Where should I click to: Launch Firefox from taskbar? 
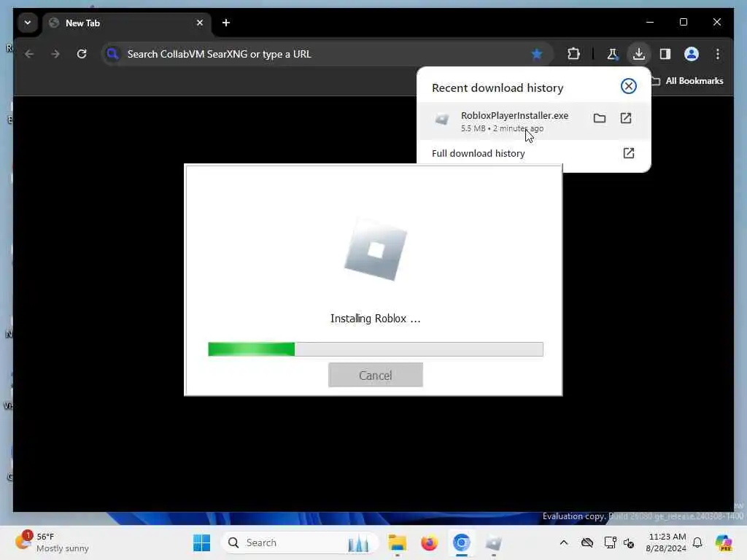click(x=429, y=542)
